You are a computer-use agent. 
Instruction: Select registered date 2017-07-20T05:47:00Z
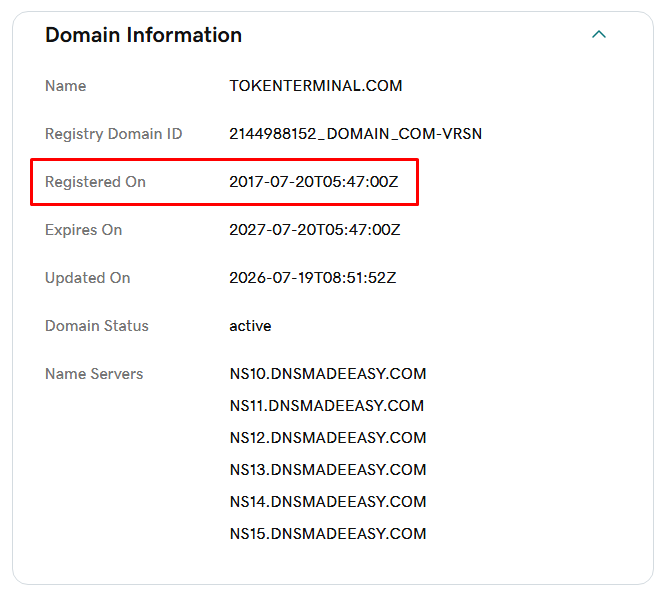tap(314, 182)
